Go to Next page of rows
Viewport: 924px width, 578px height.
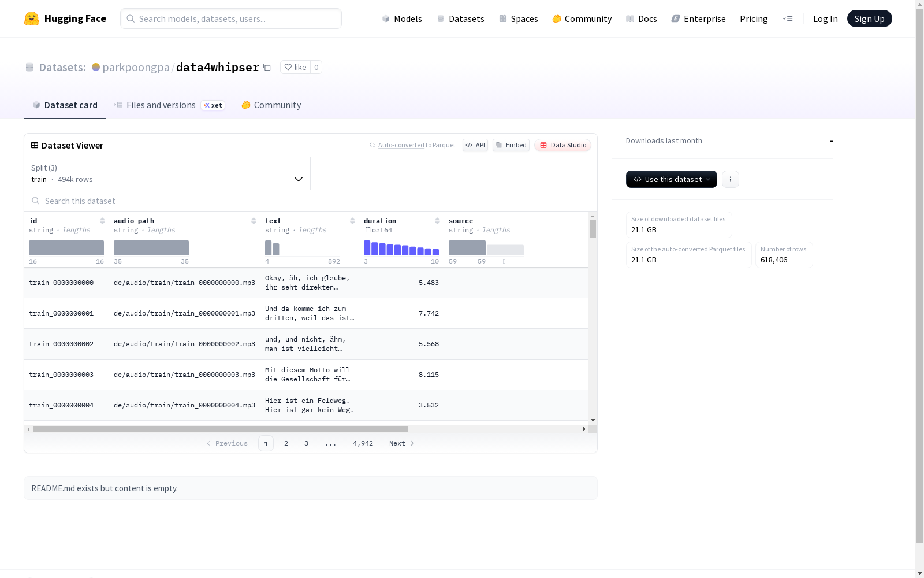pyautogui.click(x=401, y=443)
